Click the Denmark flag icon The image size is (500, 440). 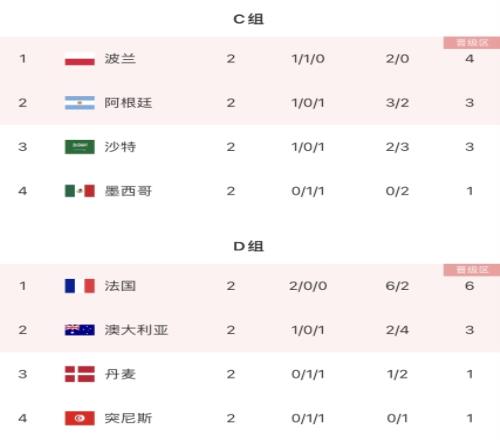[x=80, y=374]
